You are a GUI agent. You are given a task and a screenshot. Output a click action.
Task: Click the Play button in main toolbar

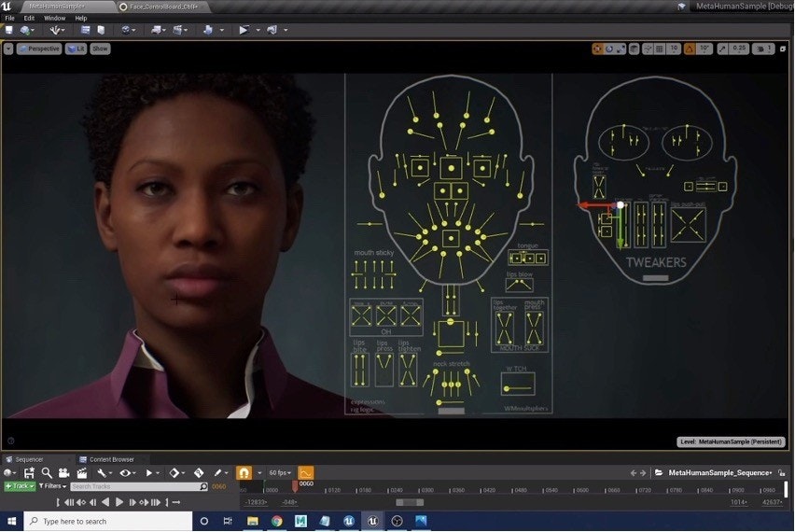pos(244,30)
